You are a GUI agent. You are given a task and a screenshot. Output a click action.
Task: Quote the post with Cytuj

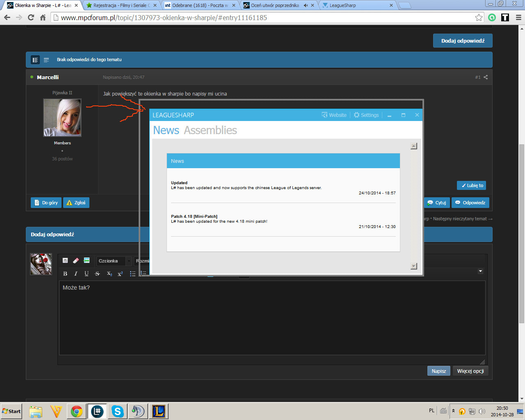(x=437, y=203)
